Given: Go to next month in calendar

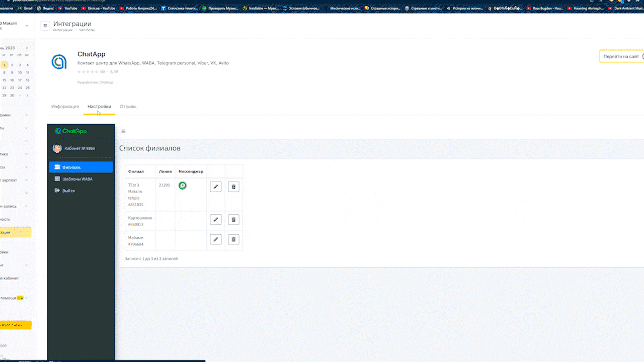Looking at the screenshot, I should click(27, 48).
